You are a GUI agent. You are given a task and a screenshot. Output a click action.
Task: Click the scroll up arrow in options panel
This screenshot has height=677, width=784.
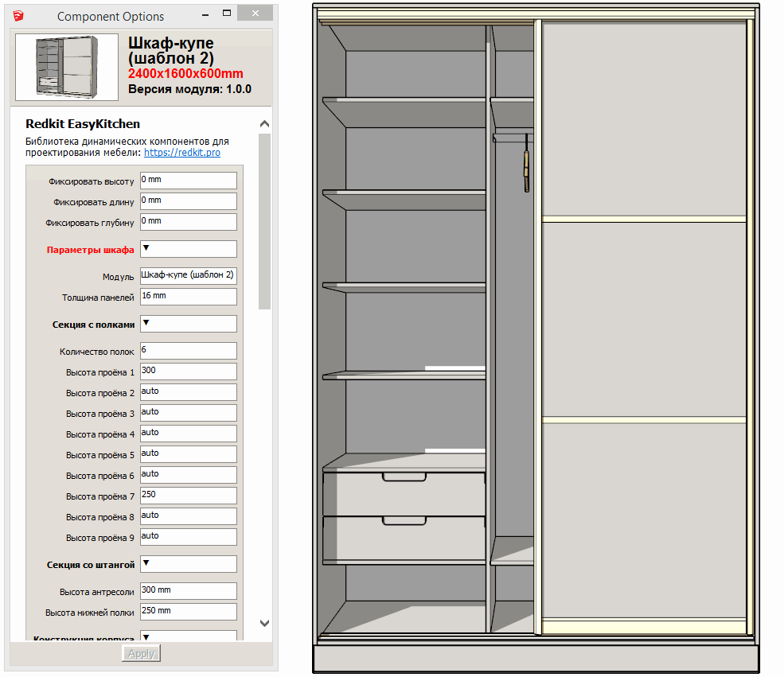[265, 124]
